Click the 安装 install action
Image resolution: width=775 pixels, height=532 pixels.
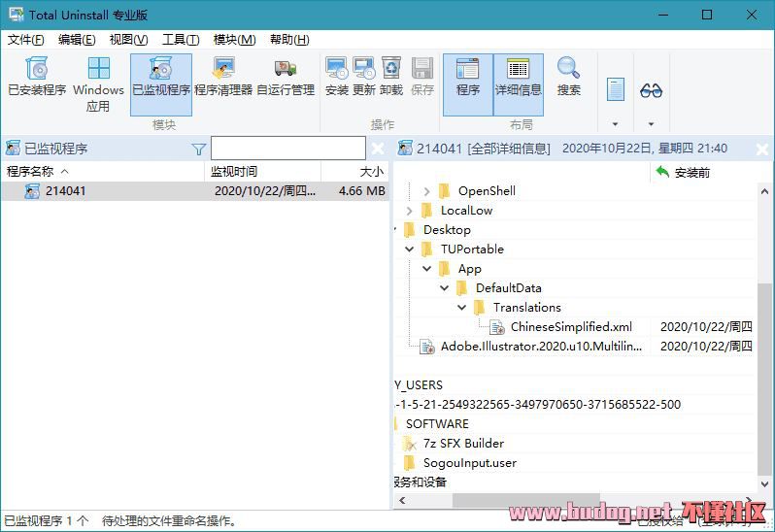pos(337,78)
